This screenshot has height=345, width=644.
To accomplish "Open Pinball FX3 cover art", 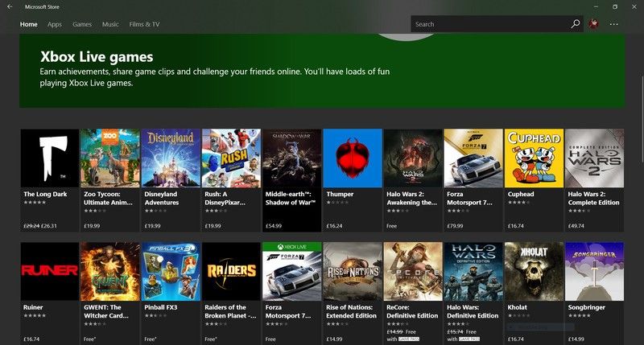I will pos(171,272).
